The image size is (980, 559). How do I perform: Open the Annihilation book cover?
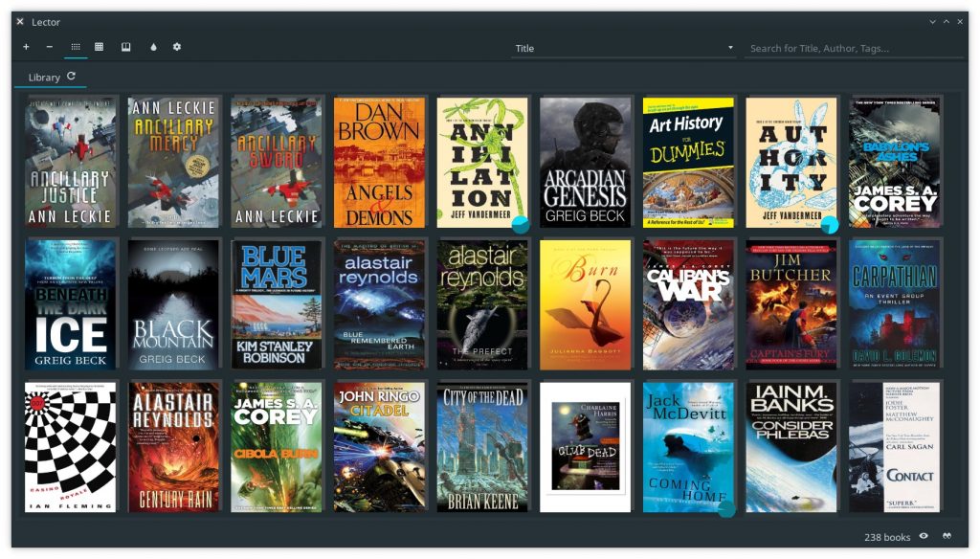(480, 161)
